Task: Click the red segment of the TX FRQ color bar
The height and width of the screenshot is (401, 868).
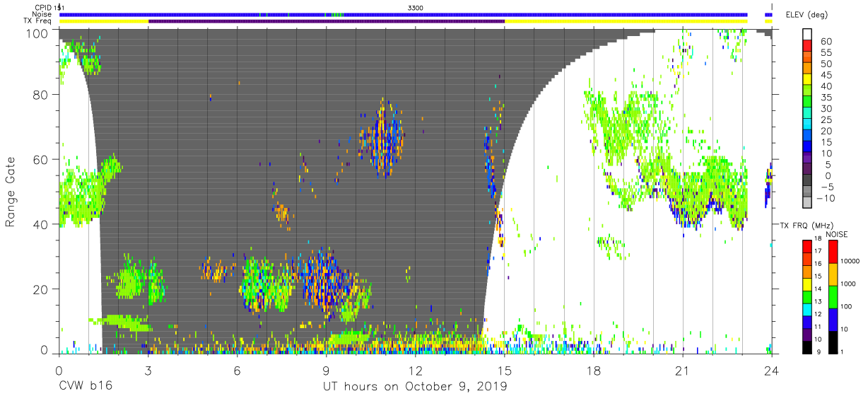Action: (x=807, y=246)
